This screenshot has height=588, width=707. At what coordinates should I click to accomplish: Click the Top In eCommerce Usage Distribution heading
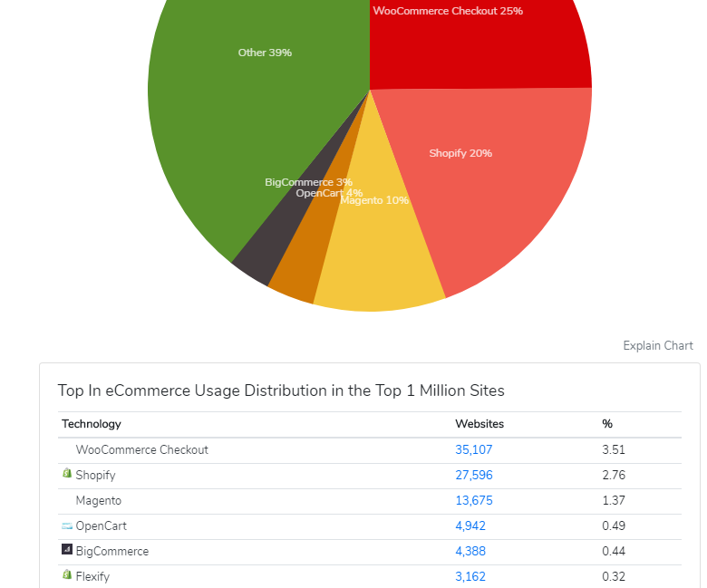[281, 390]
